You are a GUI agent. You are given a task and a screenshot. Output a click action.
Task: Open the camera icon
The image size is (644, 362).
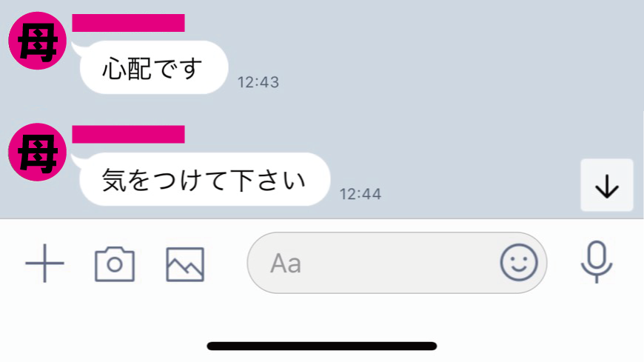tap(115, 264)
